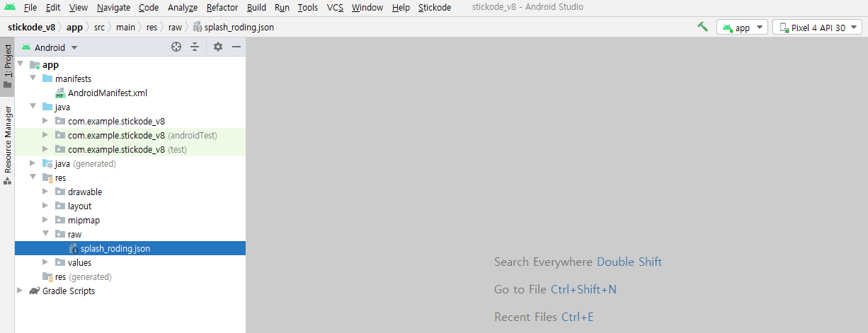
Task: Open the Analyze menu
Action: (x=183, y=7)
